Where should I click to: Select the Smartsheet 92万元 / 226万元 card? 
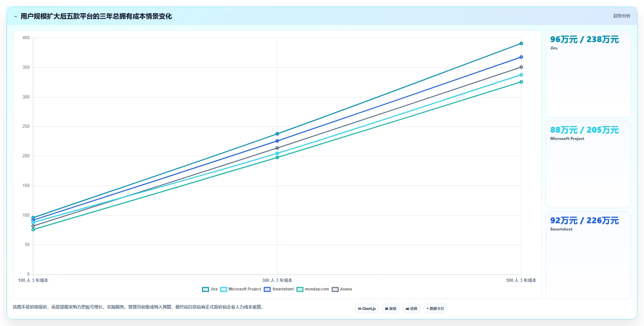pos(588,255)
